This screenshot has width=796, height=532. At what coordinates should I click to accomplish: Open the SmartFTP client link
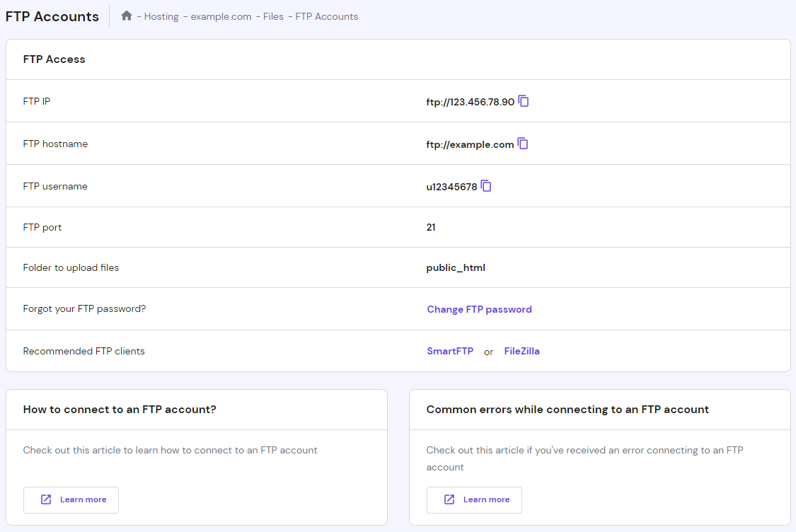pyautogui.click(x=450, y=351)
